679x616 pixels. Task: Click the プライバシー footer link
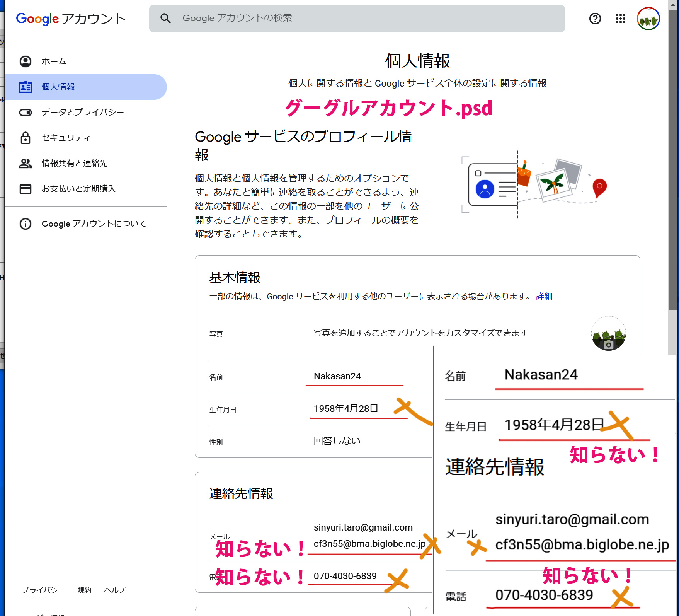(43, 590)
